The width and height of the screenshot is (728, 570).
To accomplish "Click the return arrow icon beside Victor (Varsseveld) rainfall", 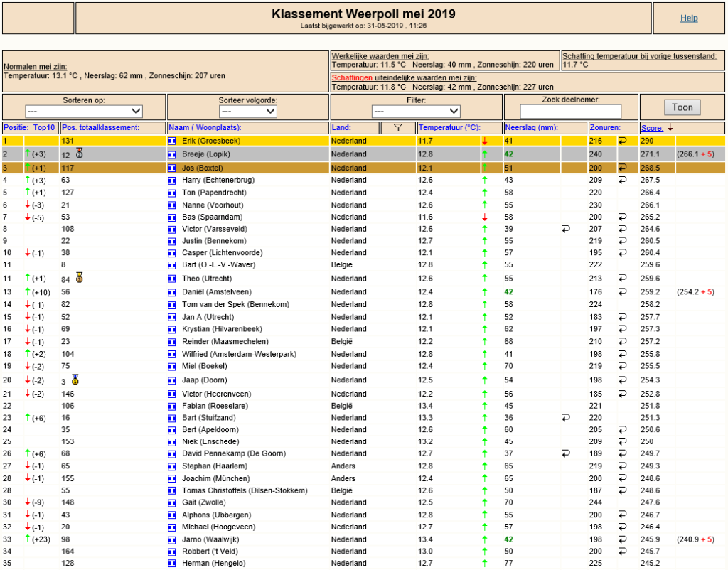I will (565, 229).
